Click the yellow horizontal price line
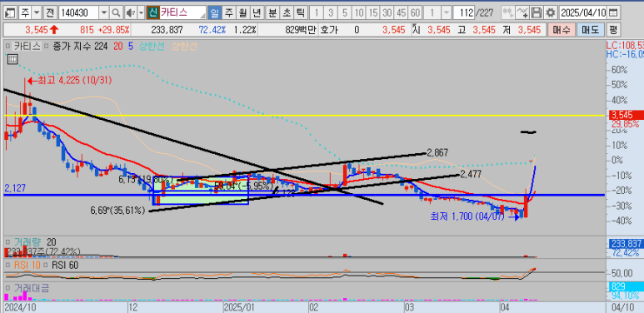Screen dimensions: 644x313 point(305,115)
